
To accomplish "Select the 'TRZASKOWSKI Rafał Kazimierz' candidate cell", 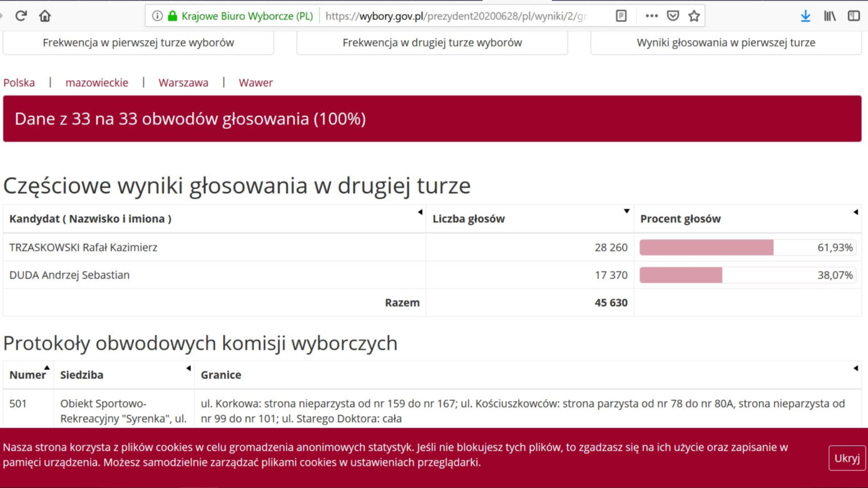I will coord(215,247).
